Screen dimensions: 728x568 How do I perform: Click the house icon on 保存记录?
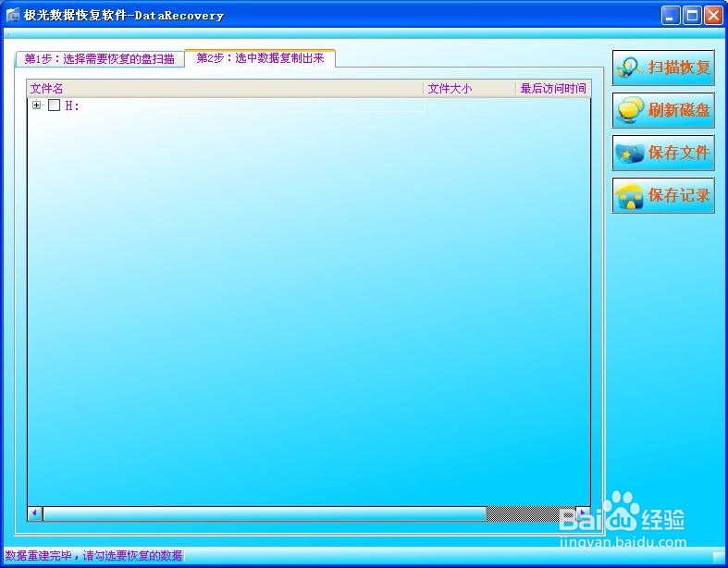pyautogui.click(x=630, y=195)
